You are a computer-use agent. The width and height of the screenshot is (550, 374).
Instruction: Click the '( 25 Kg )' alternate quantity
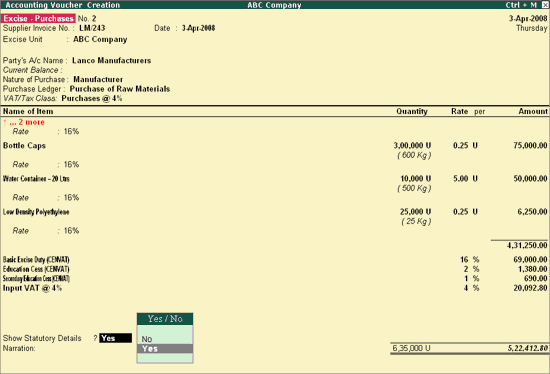(x=416, y=221)
